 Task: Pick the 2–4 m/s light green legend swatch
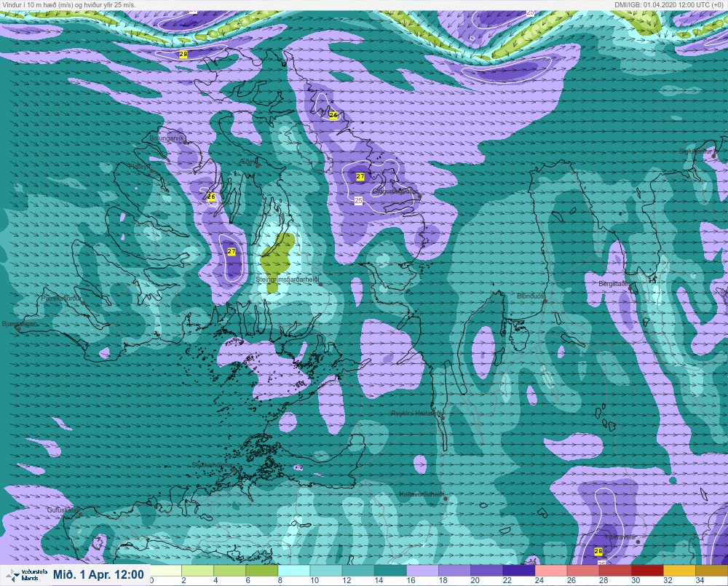coord(197,570)
